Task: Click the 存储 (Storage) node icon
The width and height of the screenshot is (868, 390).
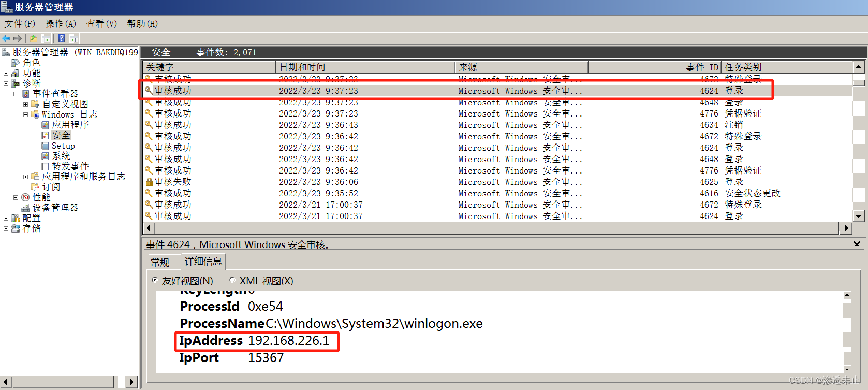Action: click(16, 228)
